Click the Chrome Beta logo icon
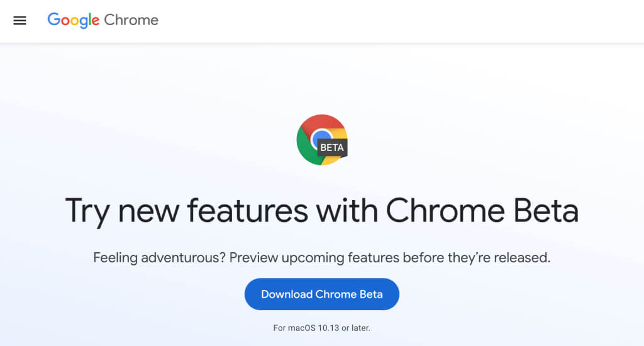This screenshot has width=644, height=346. pyautogui.click(x=321, y=140)
